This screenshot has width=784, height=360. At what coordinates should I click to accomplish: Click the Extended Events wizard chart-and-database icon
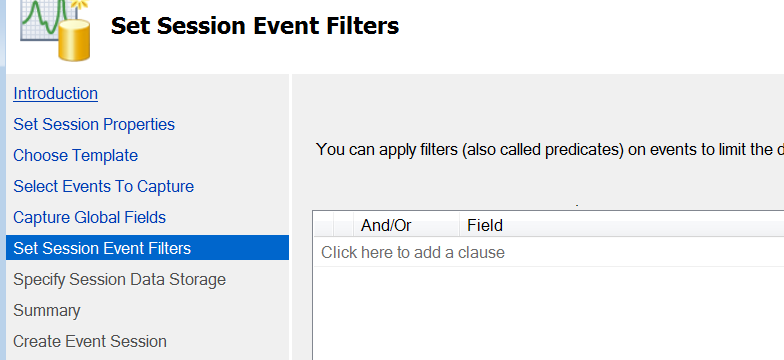[56, 29]
